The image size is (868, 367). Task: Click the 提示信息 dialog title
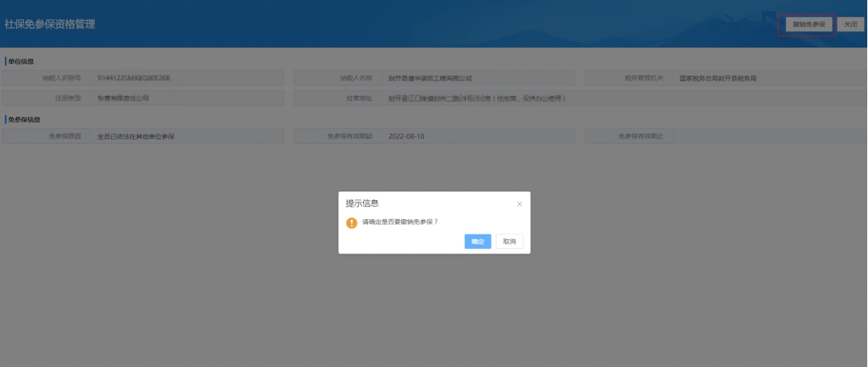point(362,204)
